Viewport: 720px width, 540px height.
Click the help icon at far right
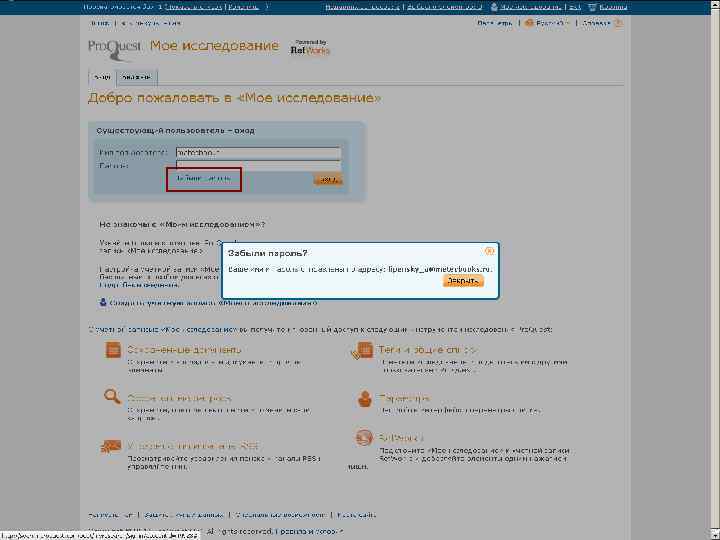619,23
